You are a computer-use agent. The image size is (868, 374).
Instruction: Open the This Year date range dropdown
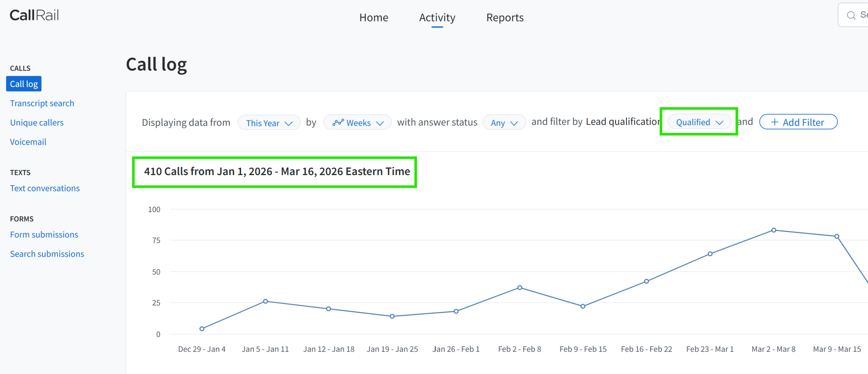point(269,123)
